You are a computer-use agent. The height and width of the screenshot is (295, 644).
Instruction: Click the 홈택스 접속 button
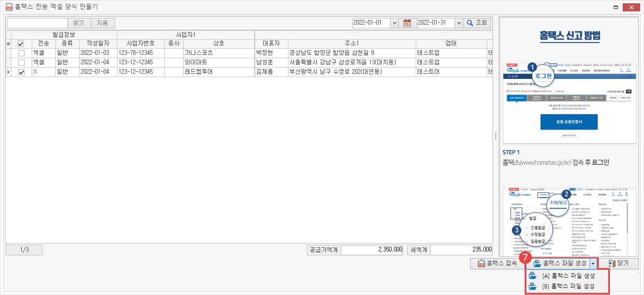[497, 263]
